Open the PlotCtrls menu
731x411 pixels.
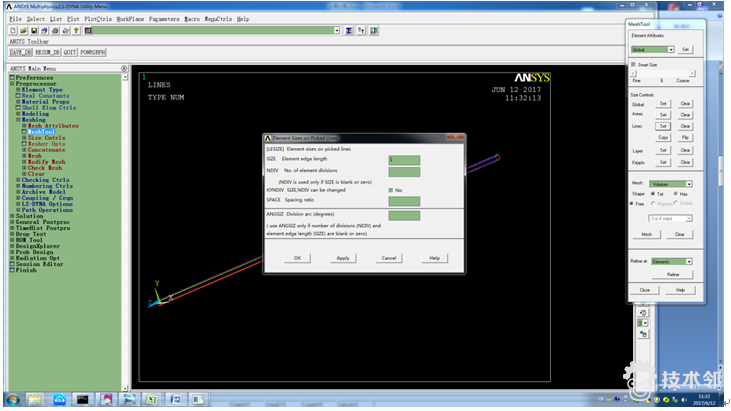[98, 19]
